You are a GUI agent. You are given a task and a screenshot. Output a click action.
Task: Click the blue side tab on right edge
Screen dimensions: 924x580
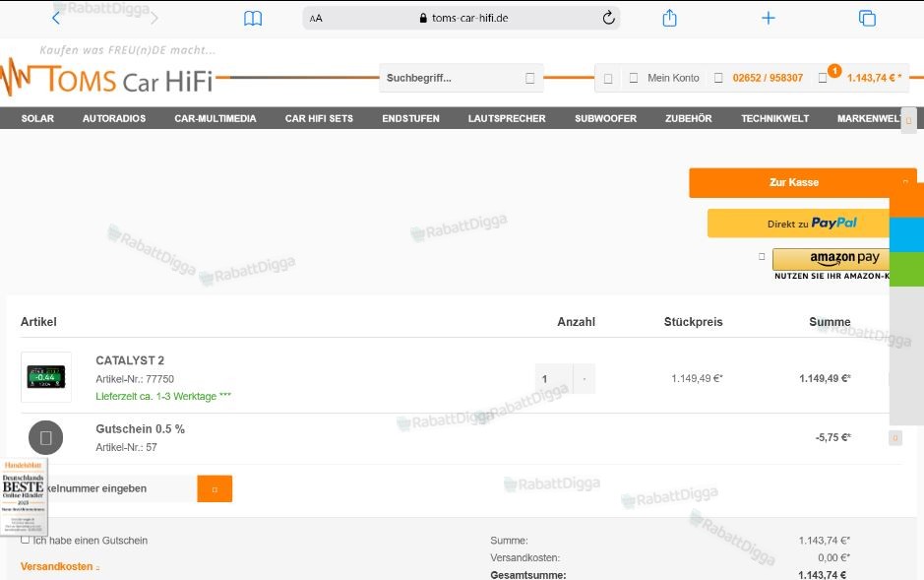[906, 234]
